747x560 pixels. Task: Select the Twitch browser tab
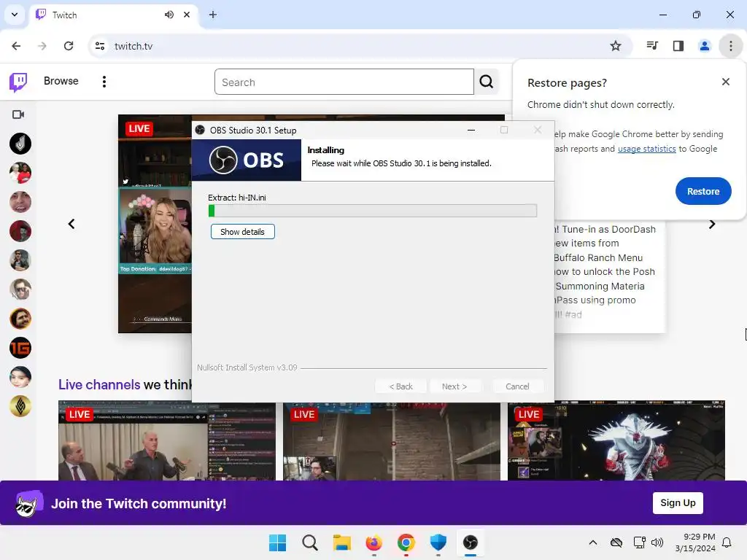point(112,15)
